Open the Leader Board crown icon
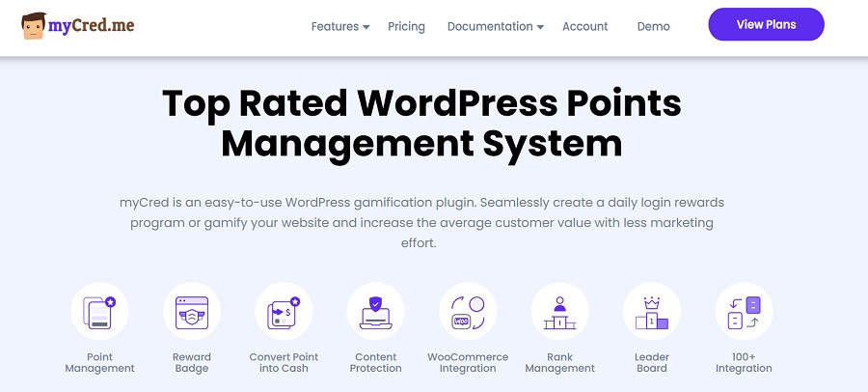This screenshot has width=868, height=392. pos(652,311)
